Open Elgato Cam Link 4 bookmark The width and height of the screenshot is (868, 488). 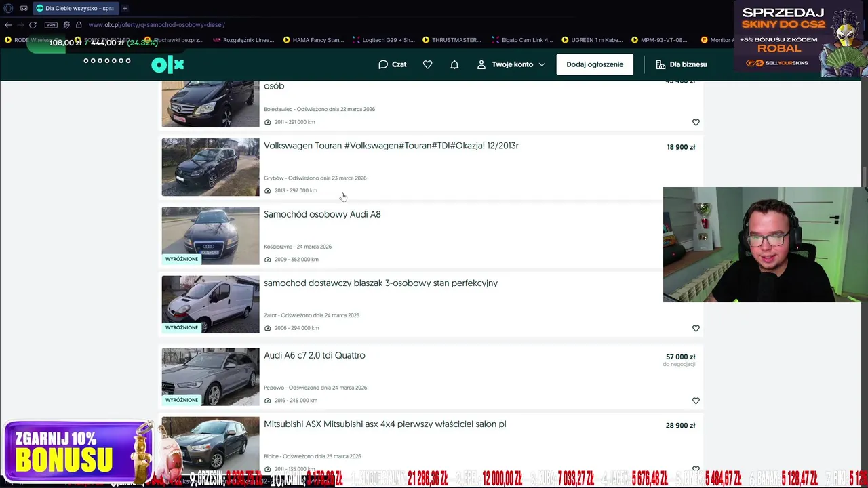522,40
